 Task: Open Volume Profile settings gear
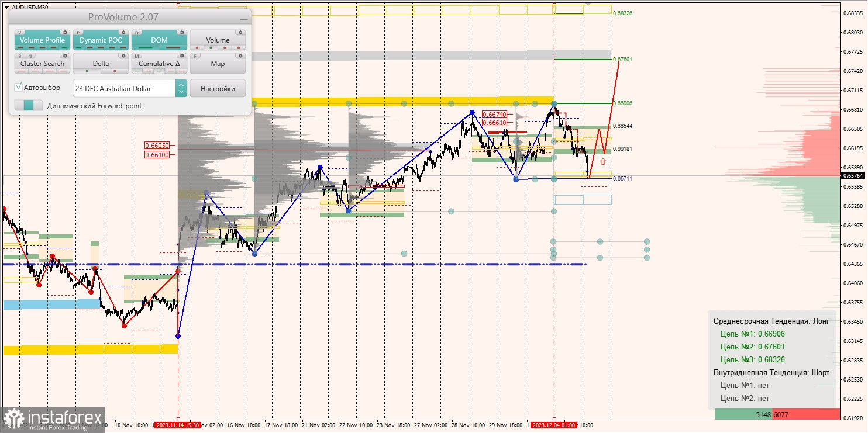(65, 32)
